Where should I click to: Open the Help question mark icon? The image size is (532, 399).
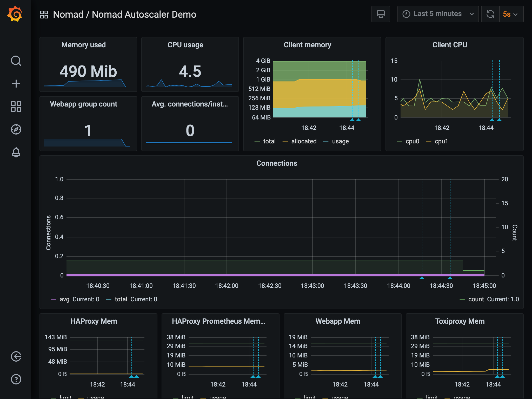16,379
